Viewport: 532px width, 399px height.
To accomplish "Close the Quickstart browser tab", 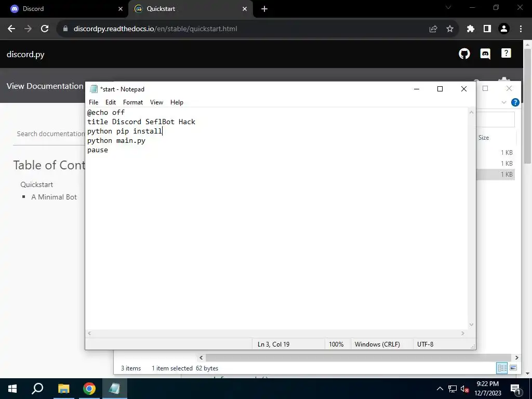I will point(245,9).
